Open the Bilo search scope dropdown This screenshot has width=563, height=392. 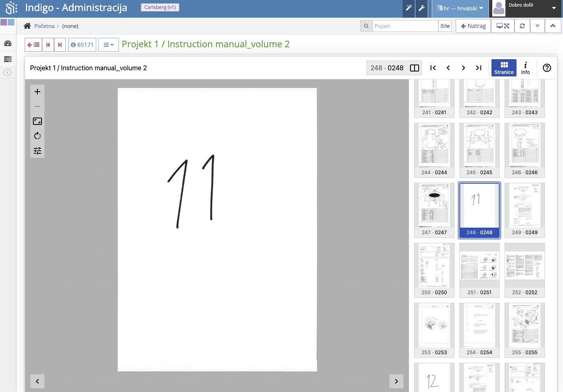445,26
